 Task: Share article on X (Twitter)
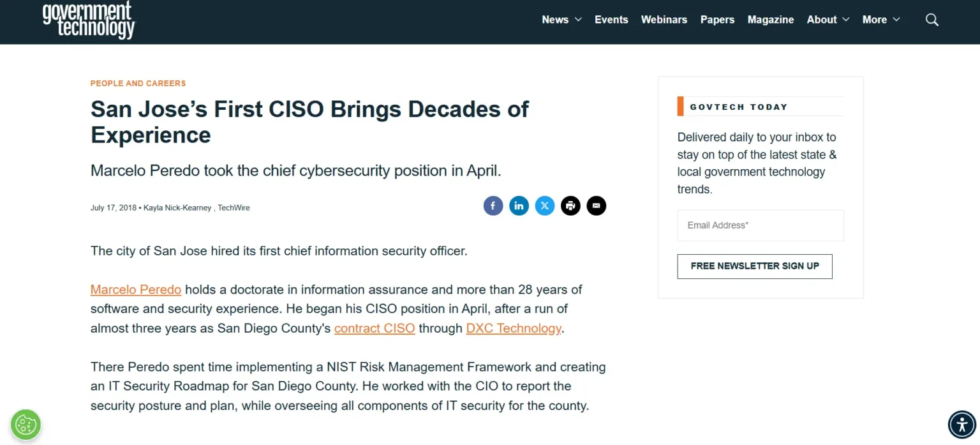545,206
